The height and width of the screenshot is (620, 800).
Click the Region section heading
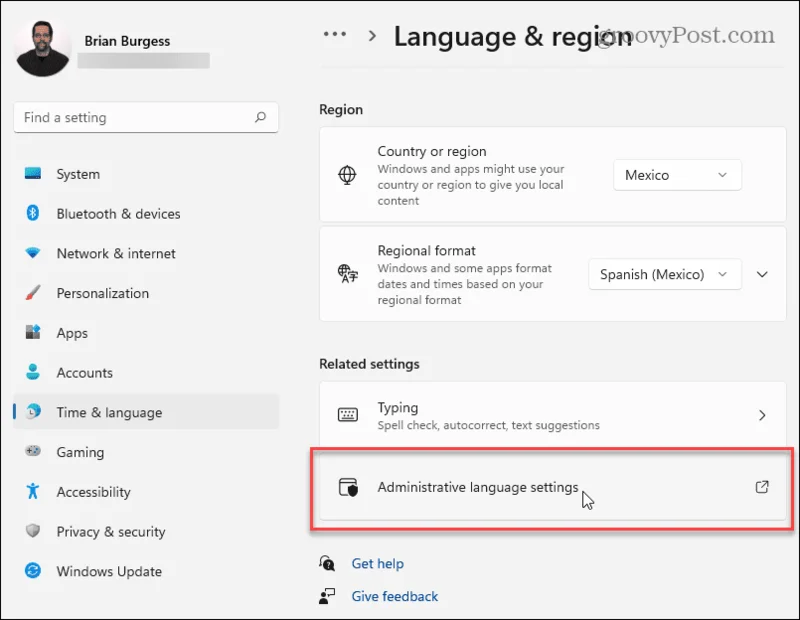[x=341, y=109]
